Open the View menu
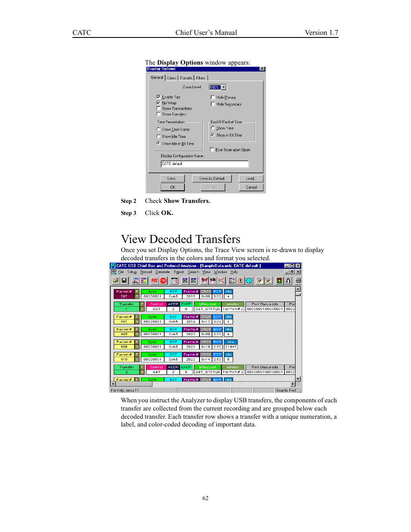 click(x=206, y=272)
